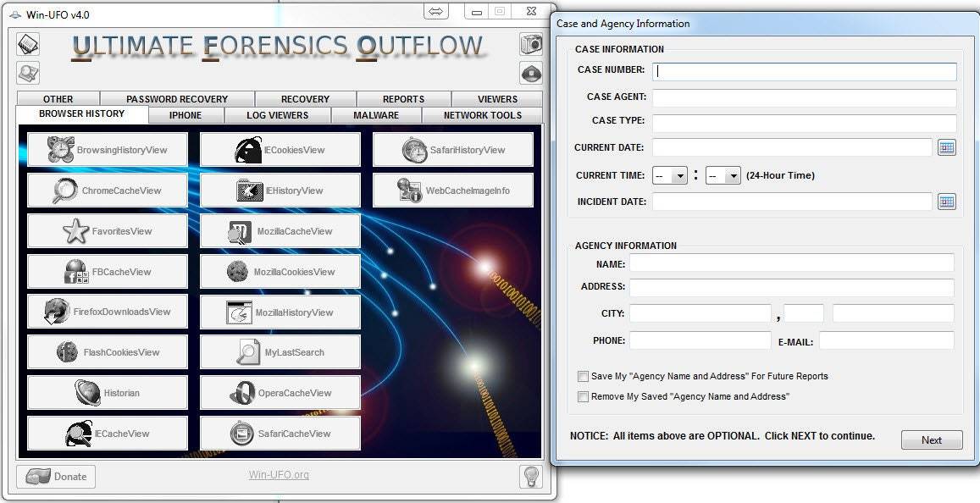The width and height of the screenshot is (980, 503).
Task: Click the notepad icon at top-left of Win-UFO
Action: [27, 44]
